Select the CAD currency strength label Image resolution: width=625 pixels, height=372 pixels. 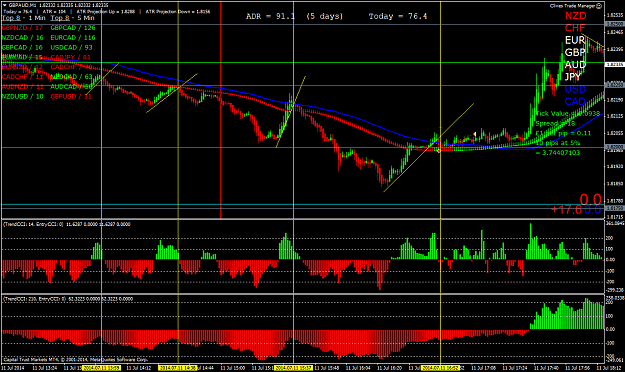[575, 101]
